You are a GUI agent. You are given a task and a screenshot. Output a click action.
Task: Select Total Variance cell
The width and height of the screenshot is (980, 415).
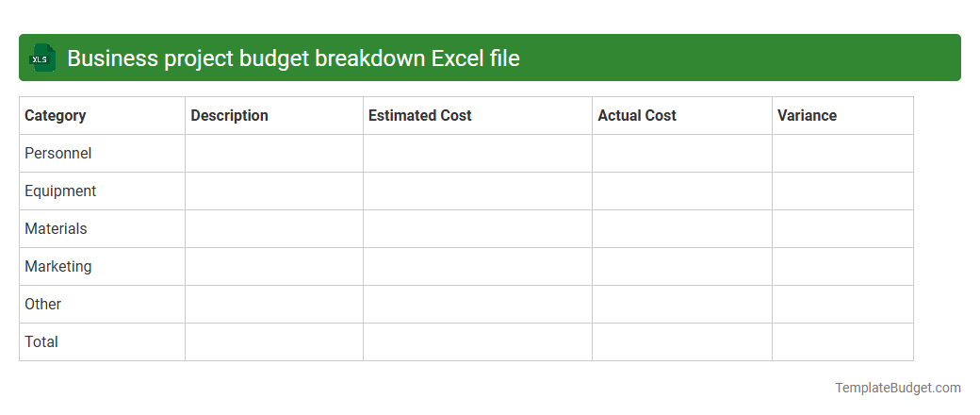[843, 341]
